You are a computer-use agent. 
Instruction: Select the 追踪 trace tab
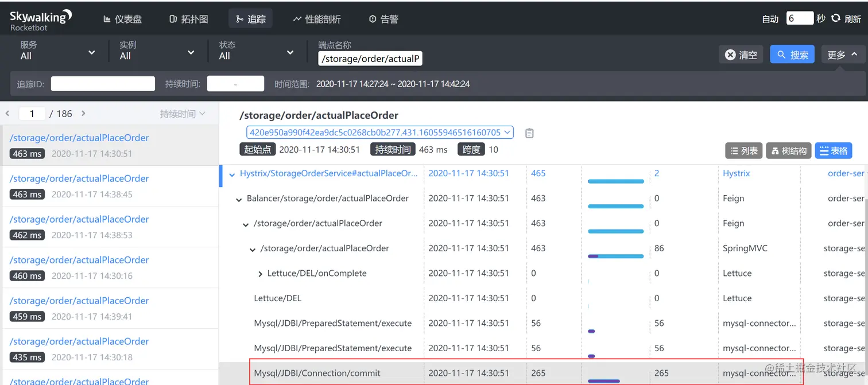click(x=250, y=19)
